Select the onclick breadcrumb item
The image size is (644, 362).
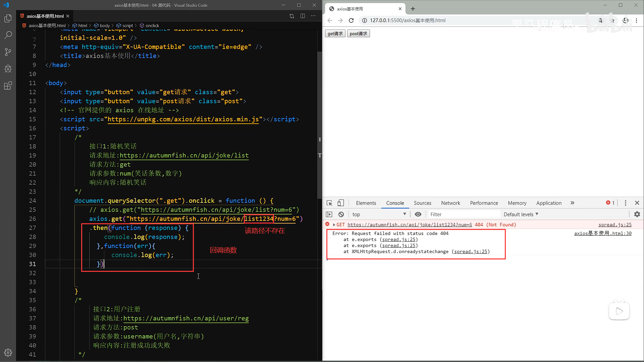[x=150, y=25]
